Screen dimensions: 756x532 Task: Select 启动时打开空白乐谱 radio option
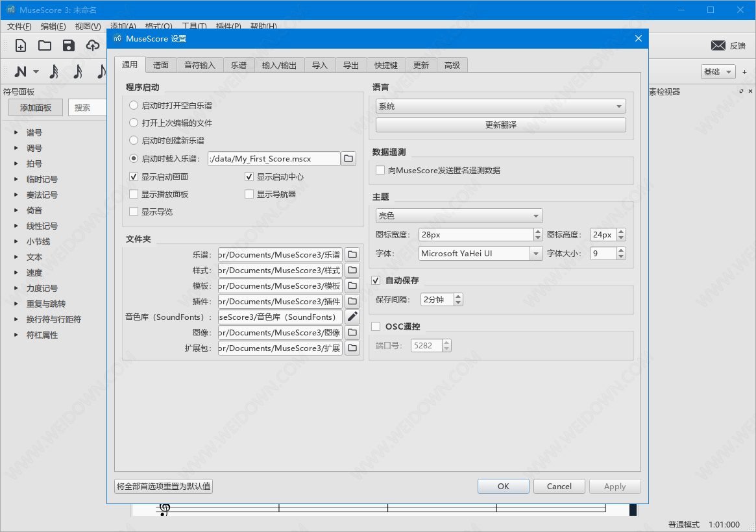(134, 105)
